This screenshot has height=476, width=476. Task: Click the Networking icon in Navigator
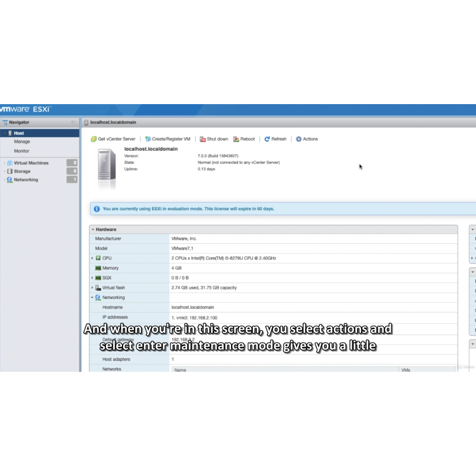[10, 180]
